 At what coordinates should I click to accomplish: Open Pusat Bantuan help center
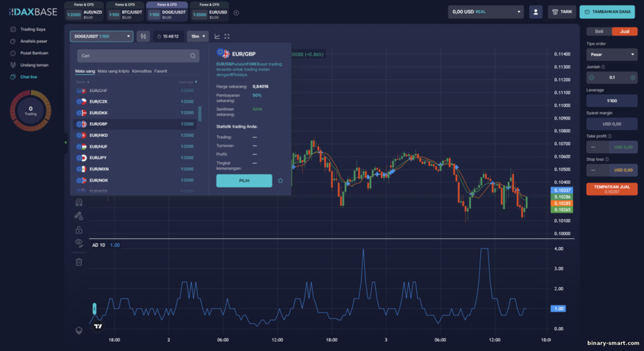click(29, 53)
